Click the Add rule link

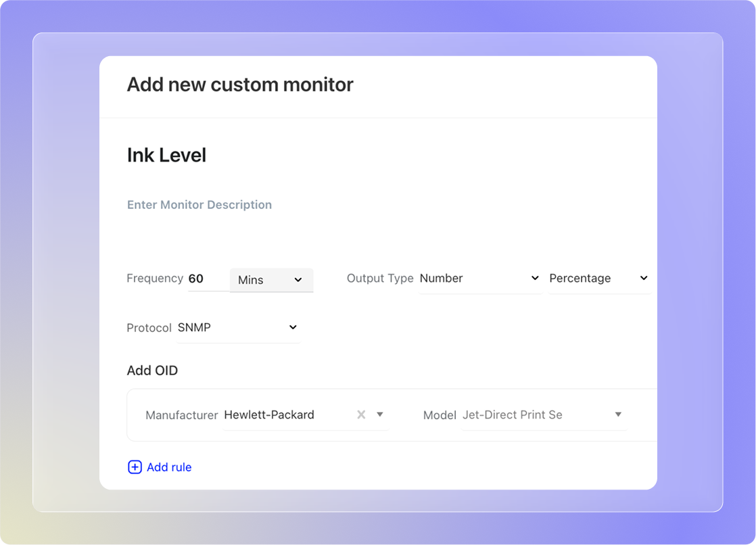(x=169, y=467)
